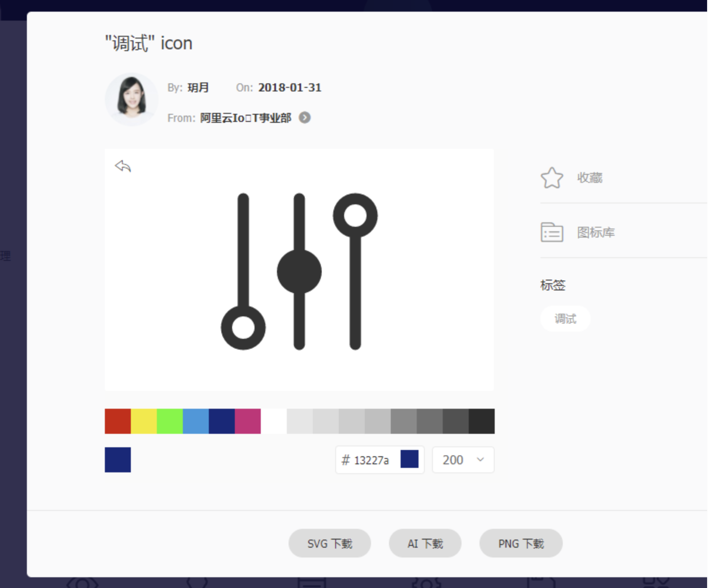The height and width of the screenshot is (588, 708).
Task: Click the 收藏 favorite label
Action: click(589, 178)
